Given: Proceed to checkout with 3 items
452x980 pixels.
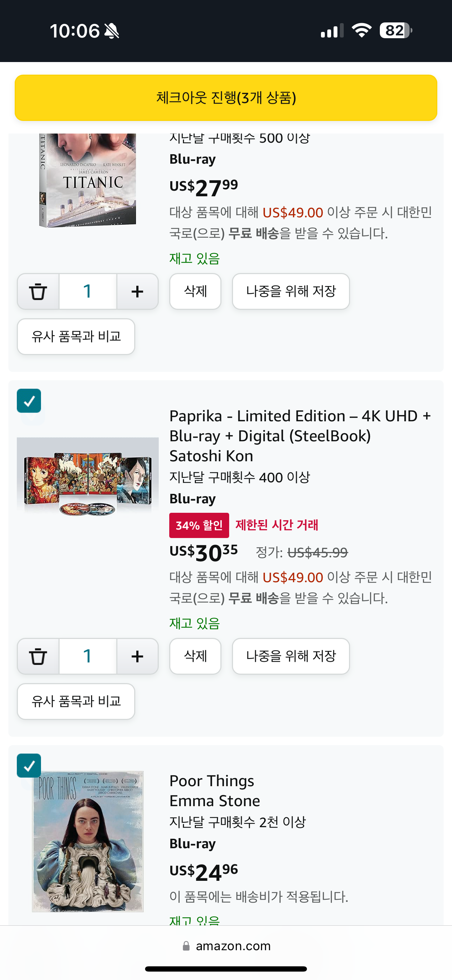Looking at the screenshot, I should point(226,98).
